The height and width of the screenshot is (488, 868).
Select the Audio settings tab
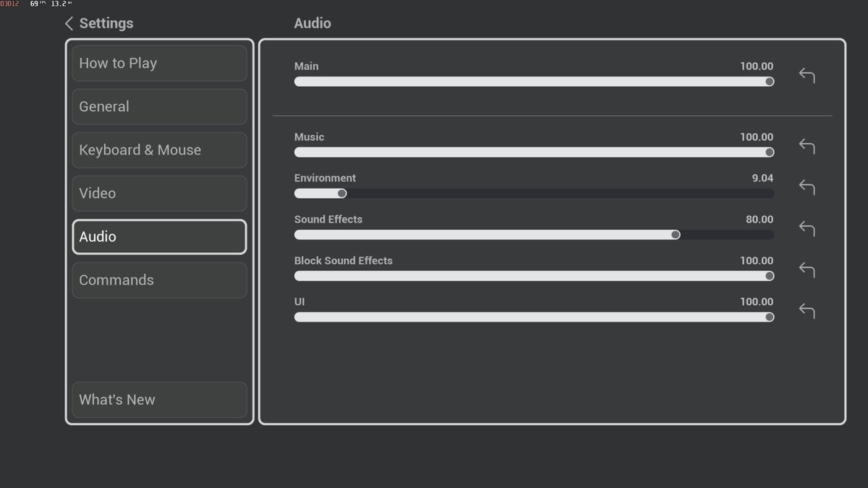point(159,237)
